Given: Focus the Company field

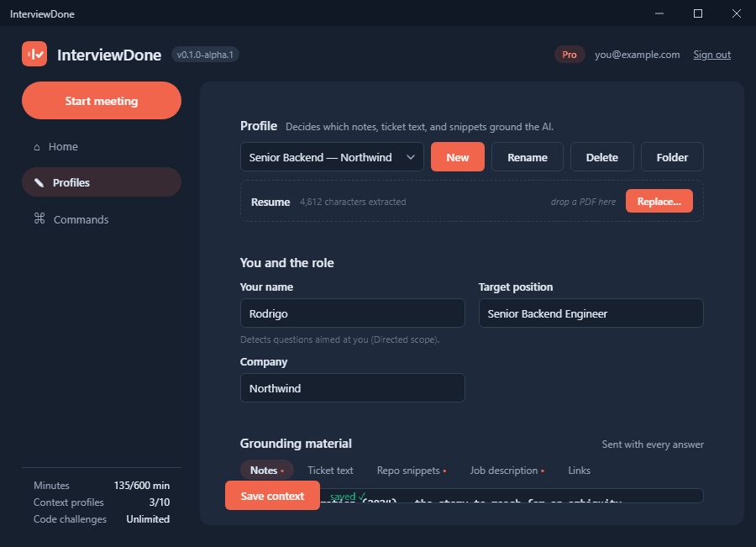Looking at the screenshot, I should (353, 388).
